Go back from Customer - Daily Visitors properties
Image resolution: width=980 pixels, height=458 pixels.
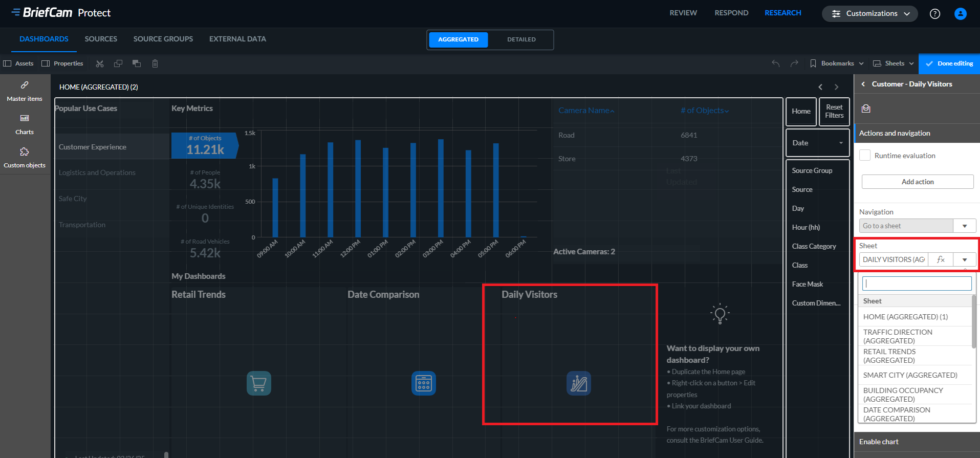pos(863,84)
